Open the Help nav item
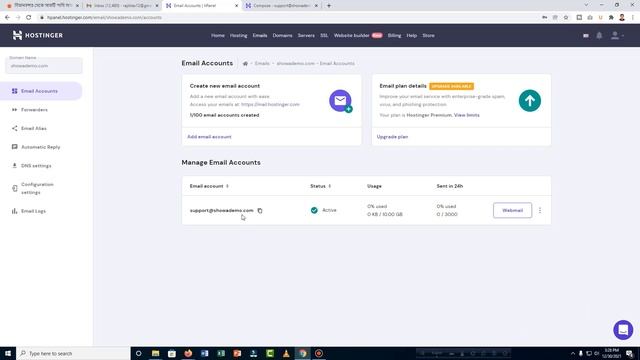The image size is (640, 360). pos(411,36)
